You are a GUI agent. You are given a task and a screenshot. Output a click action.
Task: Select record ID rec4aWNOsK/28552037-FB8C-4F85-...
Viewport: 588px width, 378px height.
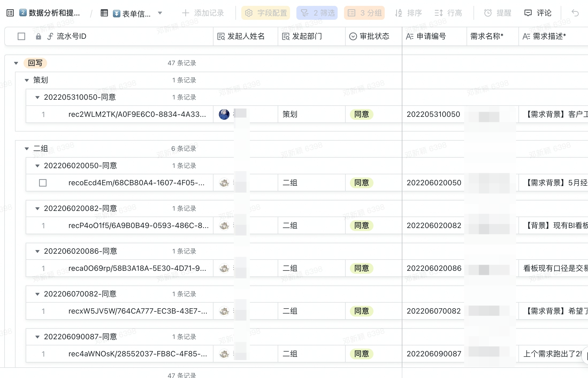point(138,354)
